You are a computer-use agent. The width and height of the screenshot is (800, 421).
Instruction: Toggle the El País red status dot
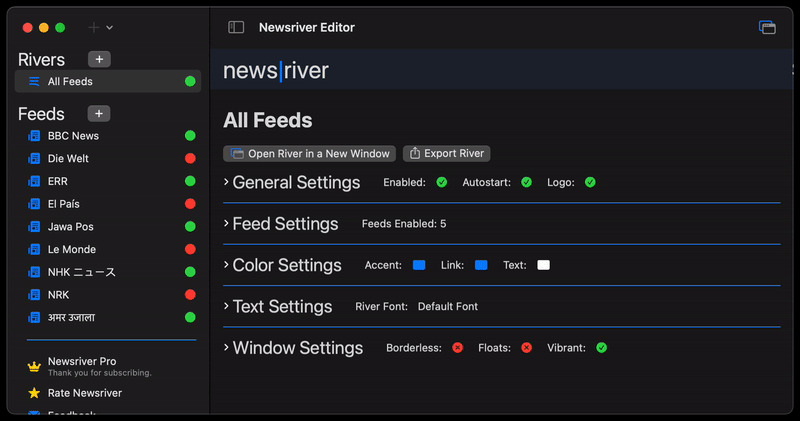[190, 204]
